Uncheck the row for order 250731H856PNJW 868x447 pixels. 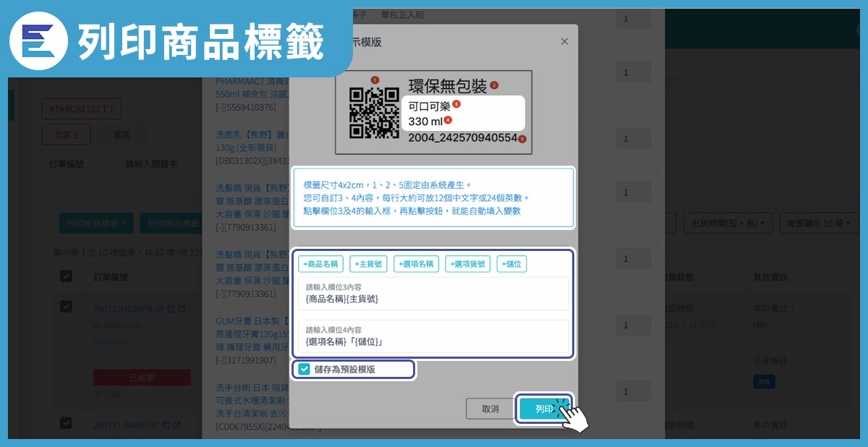66,307
